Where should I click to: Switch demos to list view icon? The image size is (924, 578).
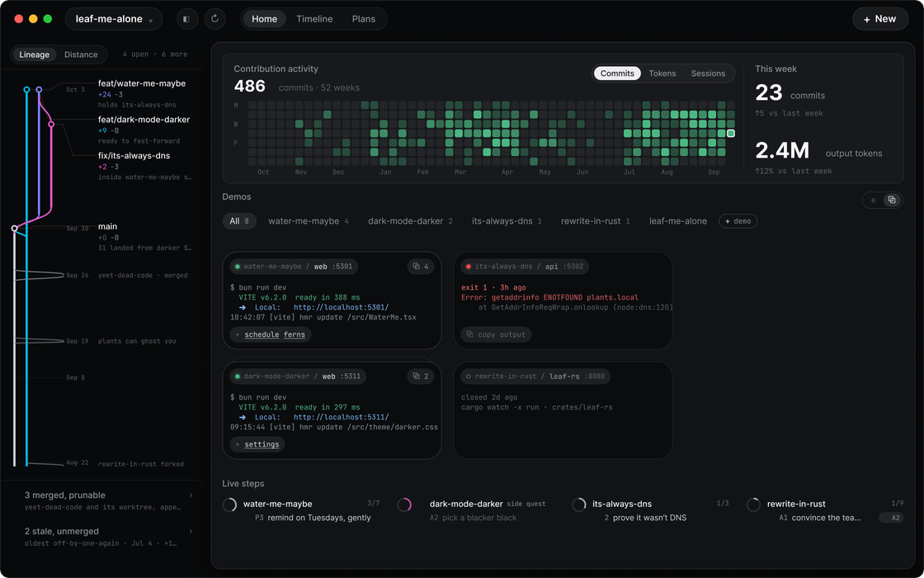click(x=874, y=200)
